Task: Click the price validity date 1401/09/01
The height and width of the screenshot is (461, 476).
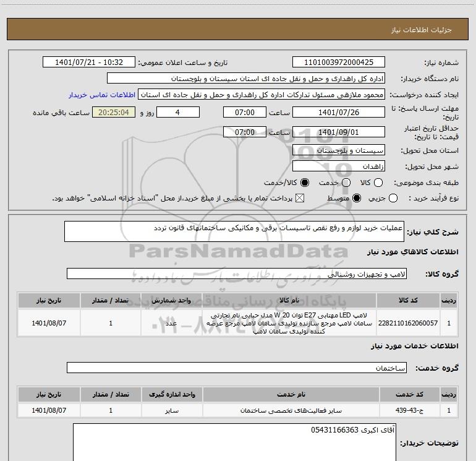Action: coord(339,132)
